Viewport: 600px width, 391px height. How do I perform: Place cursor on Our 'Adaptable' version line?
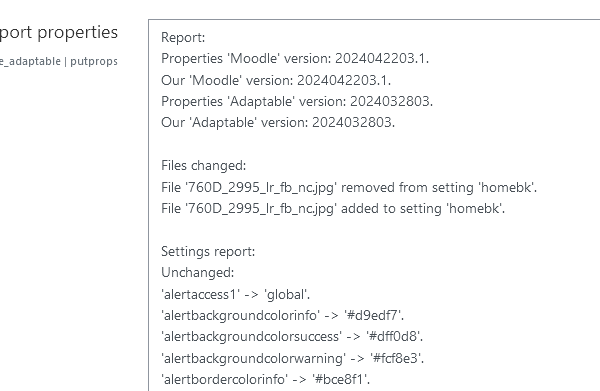[278, 122]
